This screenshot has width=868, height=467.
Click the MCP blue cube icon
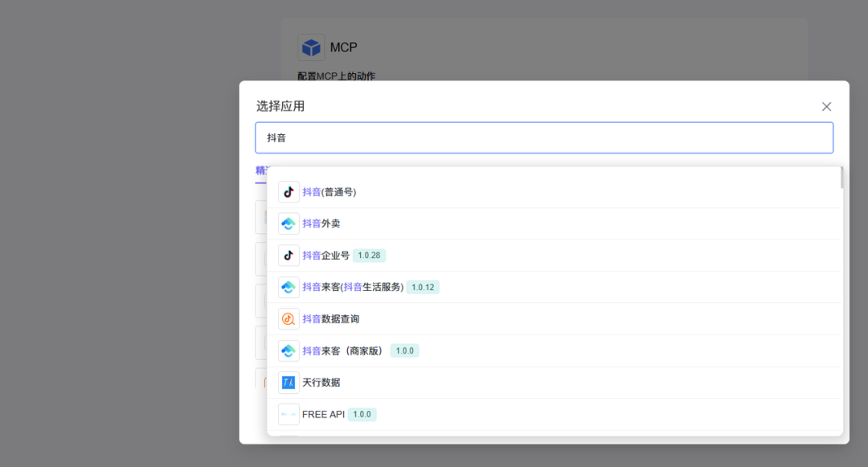(311, 47)
